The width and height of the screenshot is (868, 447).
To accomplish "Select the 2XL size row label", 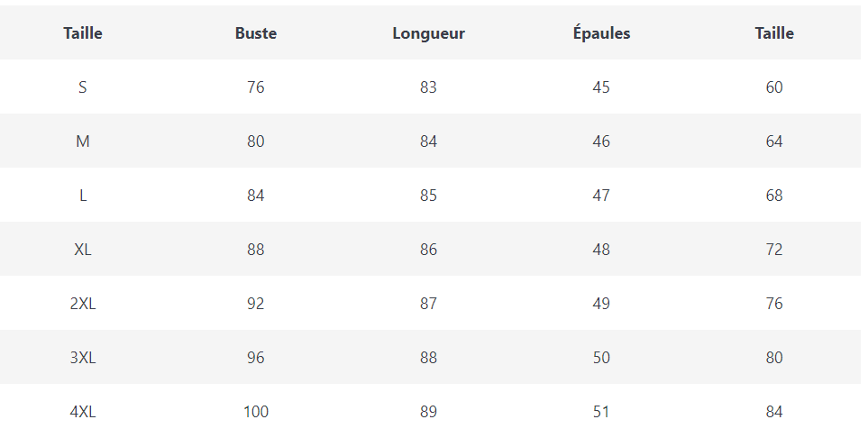I will point(83,304).
